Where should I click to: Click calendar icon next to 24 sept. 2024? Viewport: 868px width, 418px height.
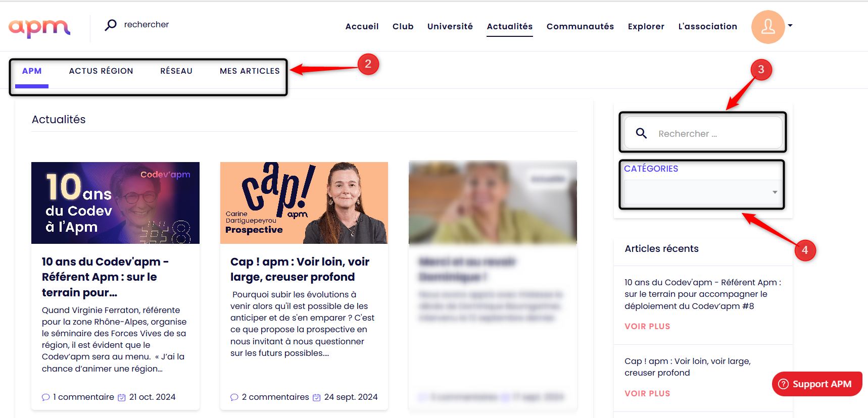click(317, 397)
